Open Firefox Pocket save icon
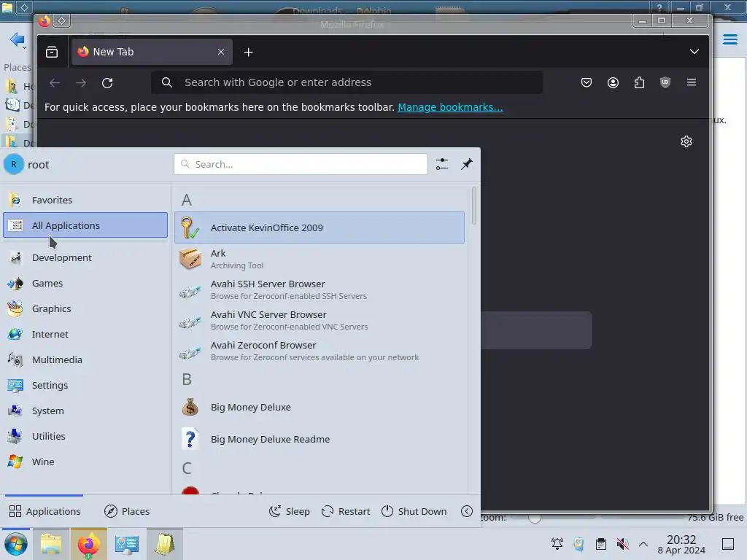Screen dimensions: 747x560 tap(587, 83)
